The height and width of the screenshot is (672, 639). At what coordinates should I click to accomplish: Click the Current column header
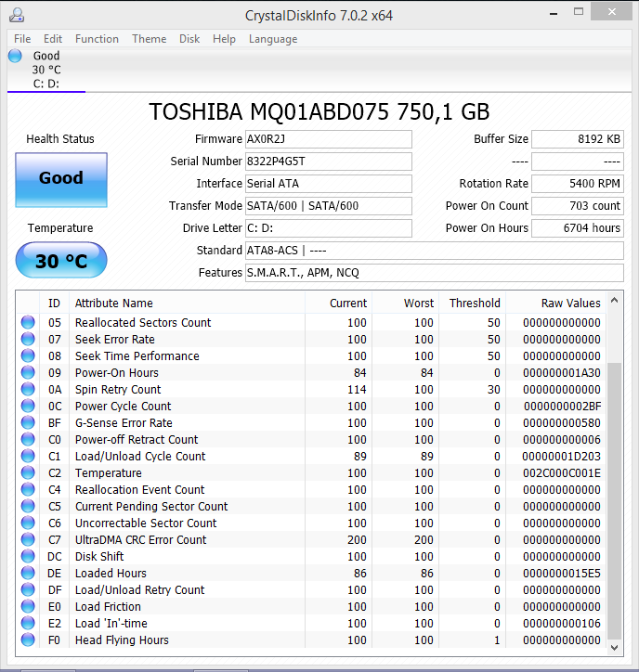click(x=338, y=303)
